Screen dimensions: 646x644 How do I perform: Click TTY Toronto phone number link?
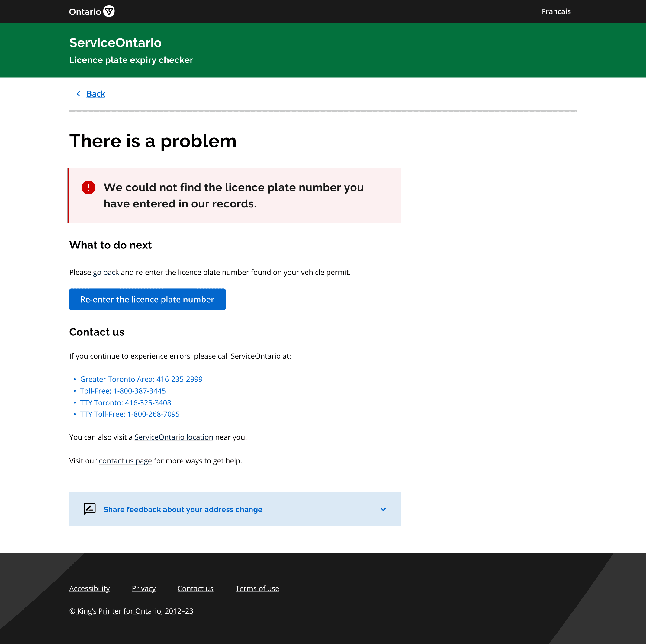tap(125, 403)
